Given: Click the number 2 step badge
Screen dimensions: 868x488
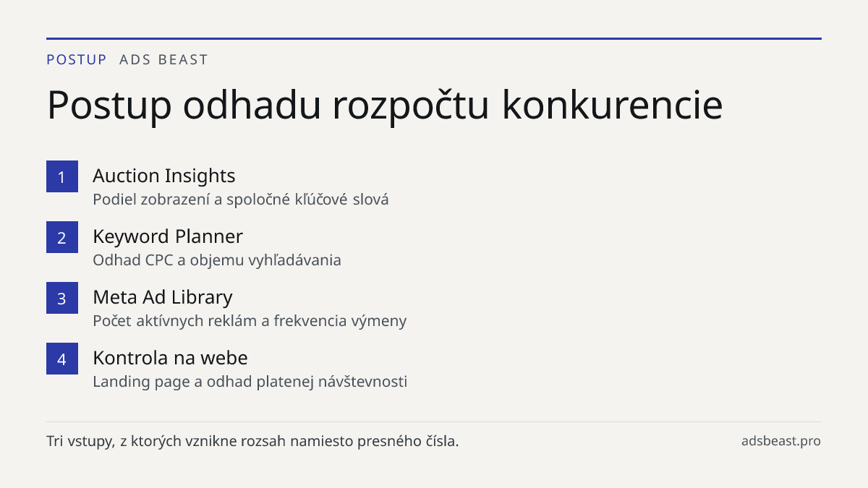Looking at the screenshot, I should pos(62,237).
